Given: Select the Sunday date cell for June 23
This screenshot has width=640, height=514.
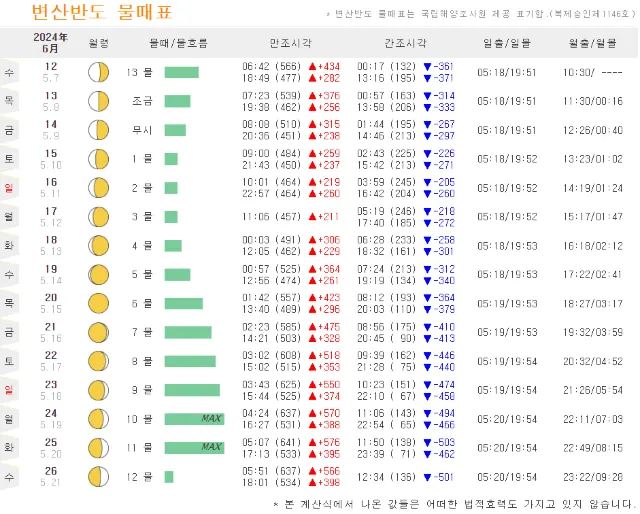Looking at the screenshot, I should pos(50,390).
